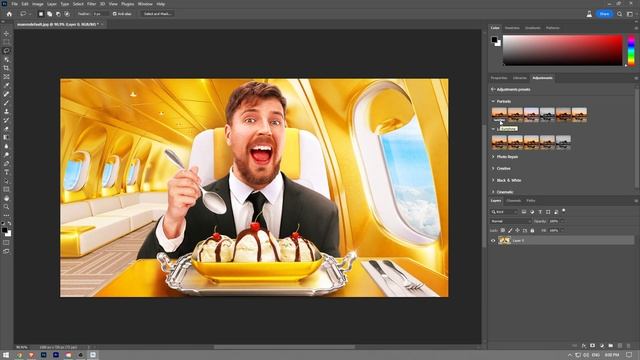Toggle lock image pixels brush icon
640x360 pixels.
click(x=510, y=231)
